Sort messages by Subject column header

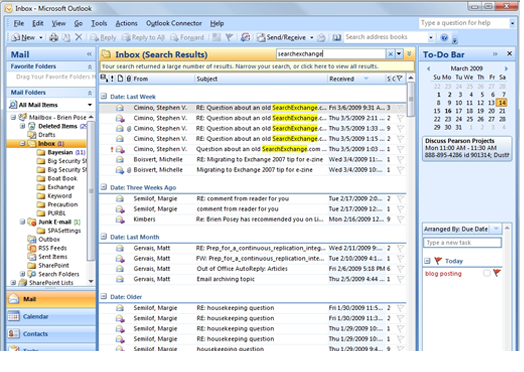[261, 79]
